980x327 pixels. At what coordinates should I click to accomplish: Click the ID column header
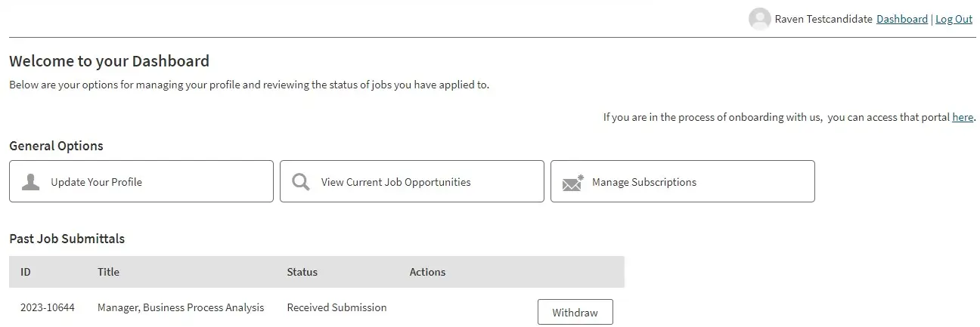(26, 272)
